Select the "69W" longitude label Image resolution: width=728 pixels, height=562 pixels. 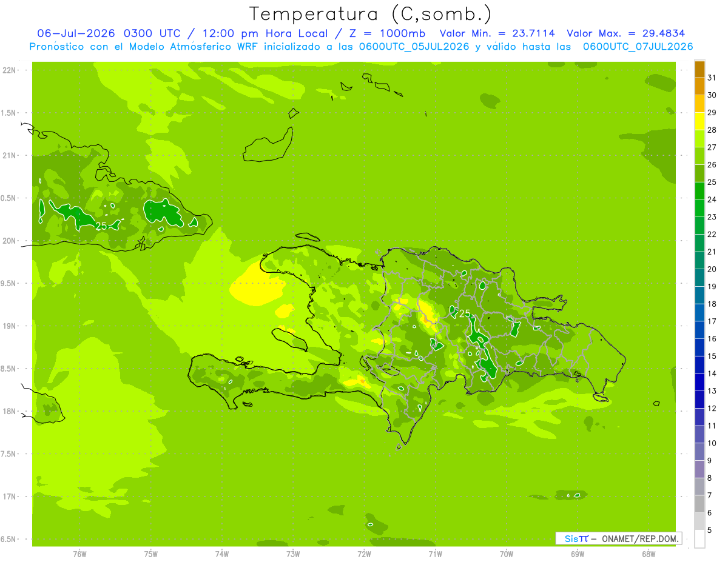[578, 554]
